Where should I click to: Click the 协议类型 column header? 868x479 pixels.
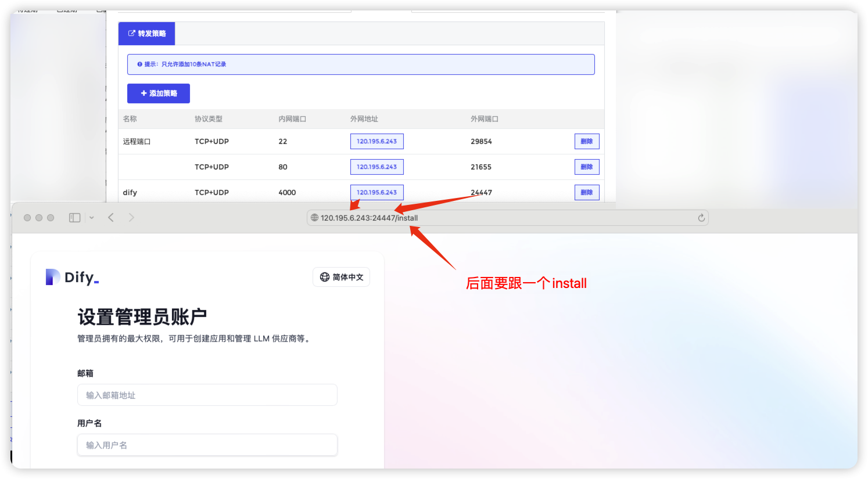pos(209,119)
